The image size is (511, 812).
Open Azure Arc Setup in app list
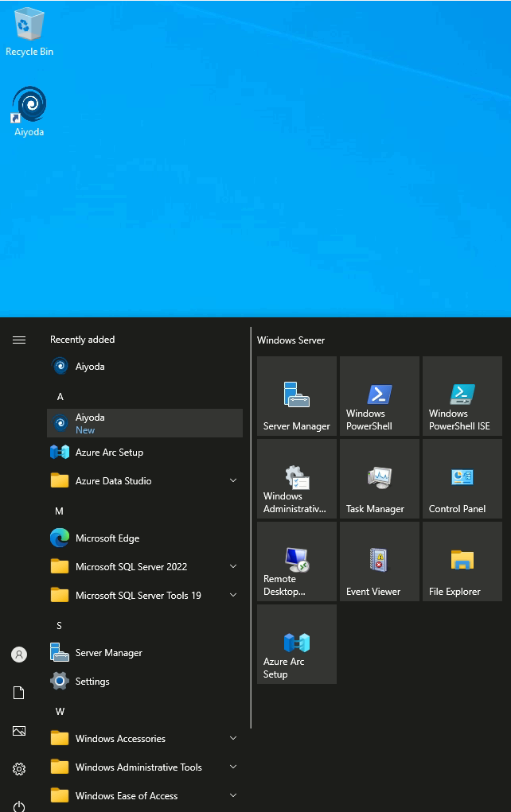tap(145, 452)
